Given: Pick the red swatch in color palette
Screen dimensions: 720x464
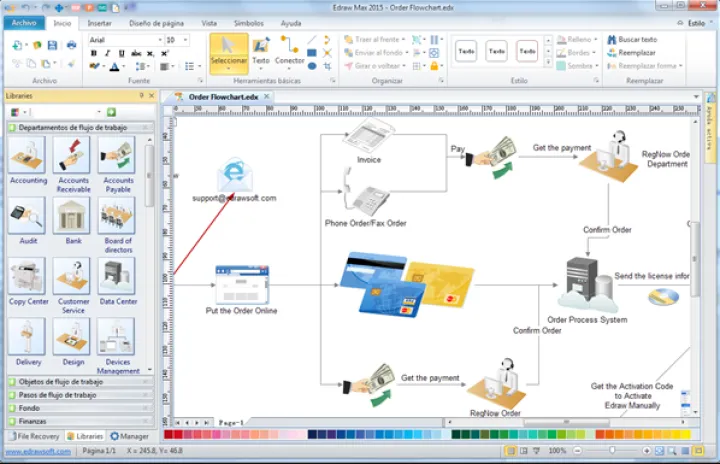Looking at the screenshot, I should point(169,434).
